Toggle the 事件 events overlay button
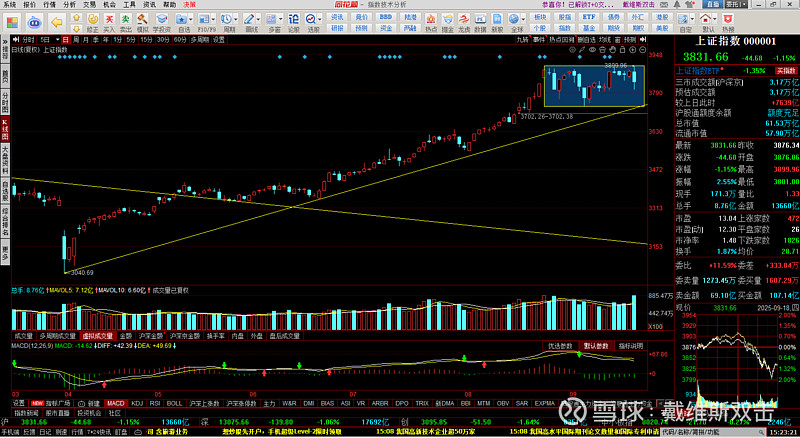 (539, 40)
